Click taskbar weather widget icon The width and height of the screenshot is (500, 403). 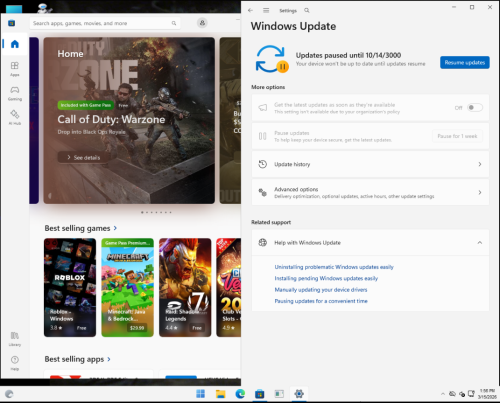point(9,394)
